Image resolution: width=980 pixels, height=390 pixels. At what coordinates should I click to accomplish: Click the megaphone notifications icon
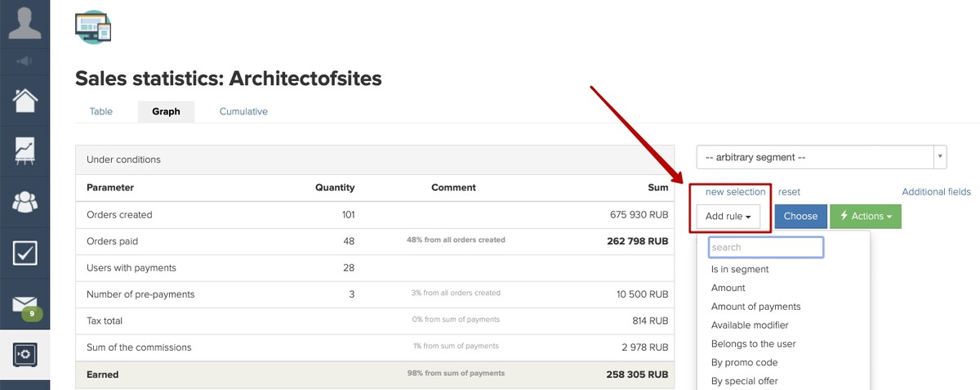(x=24, y=61)
